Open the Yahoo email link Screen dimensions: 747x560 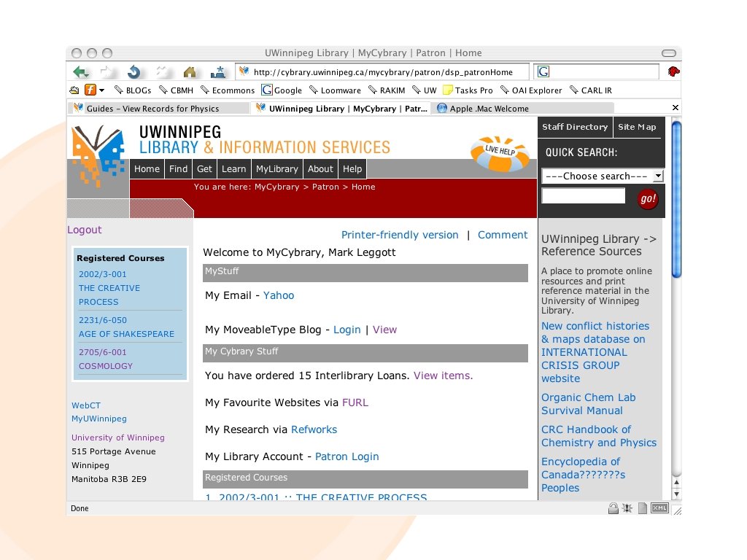279,296
